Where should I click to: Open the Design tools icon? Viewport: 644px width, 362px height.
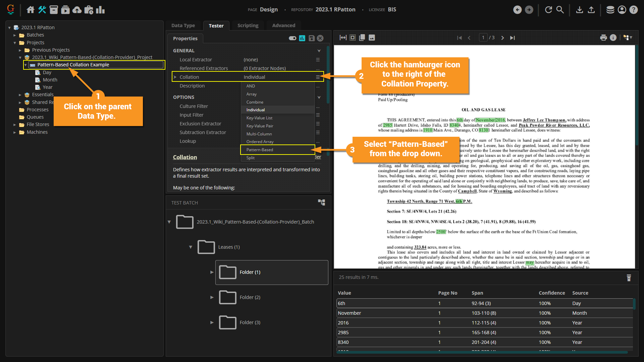(42, 10)
